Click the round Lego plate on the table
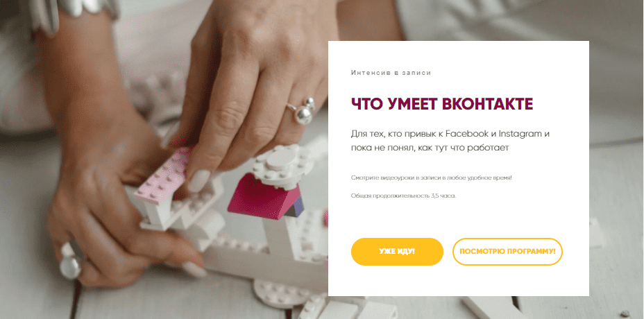The height and width of the screenshot is (319, 644). [280, 293]
